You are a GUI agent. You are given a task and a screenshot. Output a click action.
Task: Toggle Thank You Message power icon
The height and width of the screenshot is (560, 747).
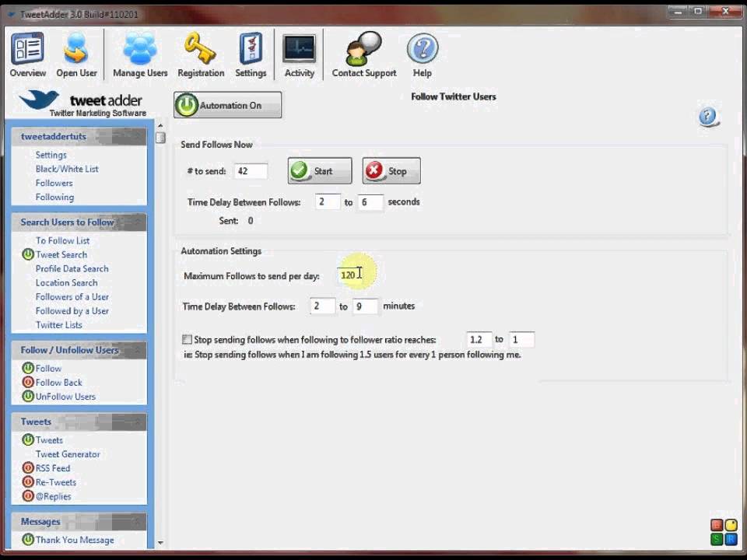pos(28,540)
